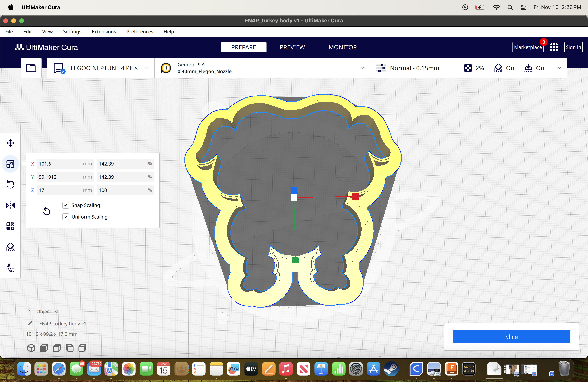
Task: Switch to front view cube icon
Action: 44,348
